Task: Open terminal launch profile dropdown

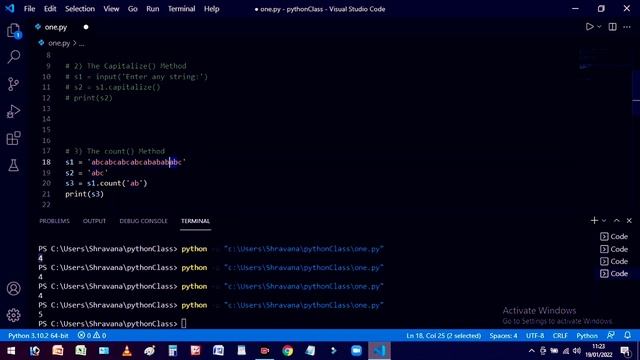Action: click(604, 220)
